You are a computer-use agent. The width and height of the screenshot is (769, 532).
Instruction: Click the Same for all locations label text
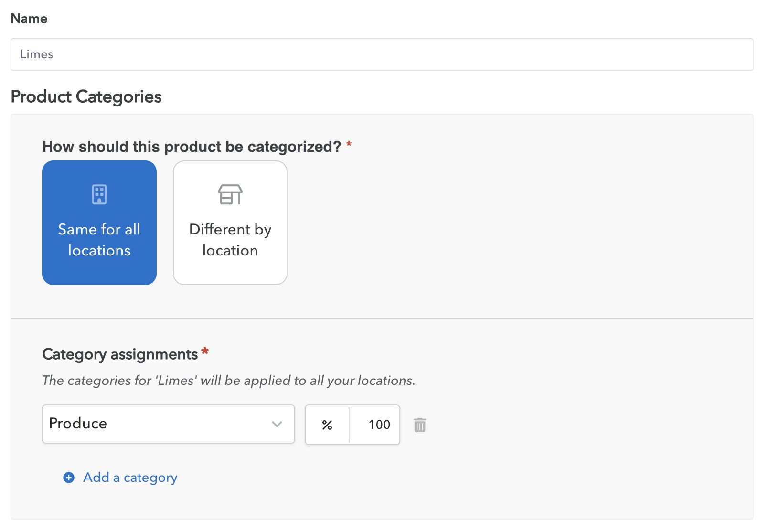pyautogui.click(x=99, y=240)
